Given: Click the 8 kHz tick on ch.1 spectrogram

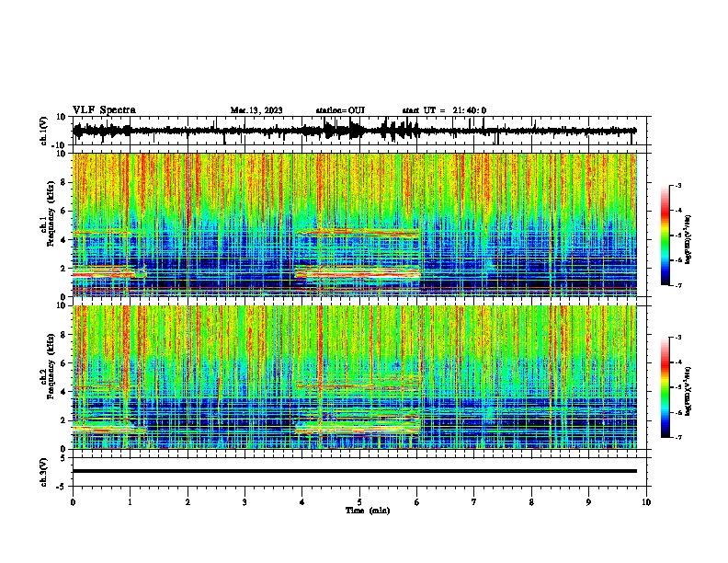Looking at the screenshot, I should 63,182.
